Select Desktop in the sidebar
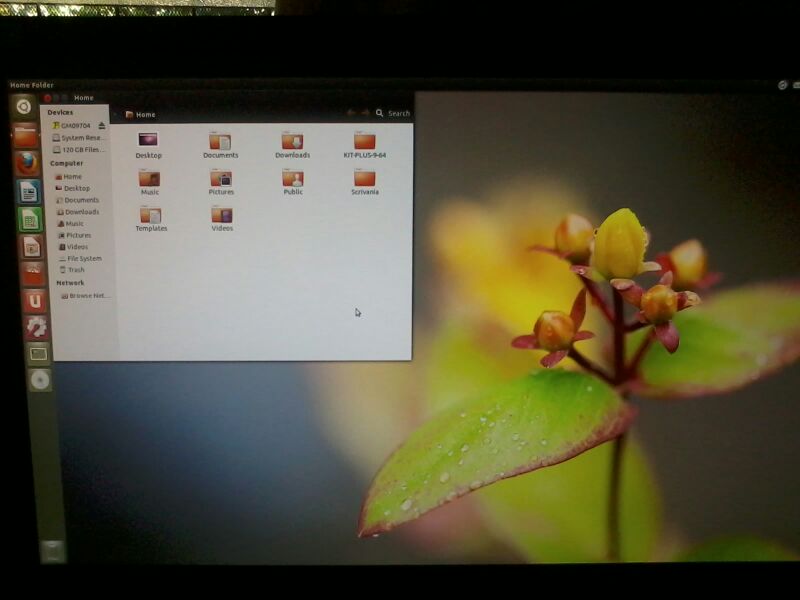 point(72,188)
